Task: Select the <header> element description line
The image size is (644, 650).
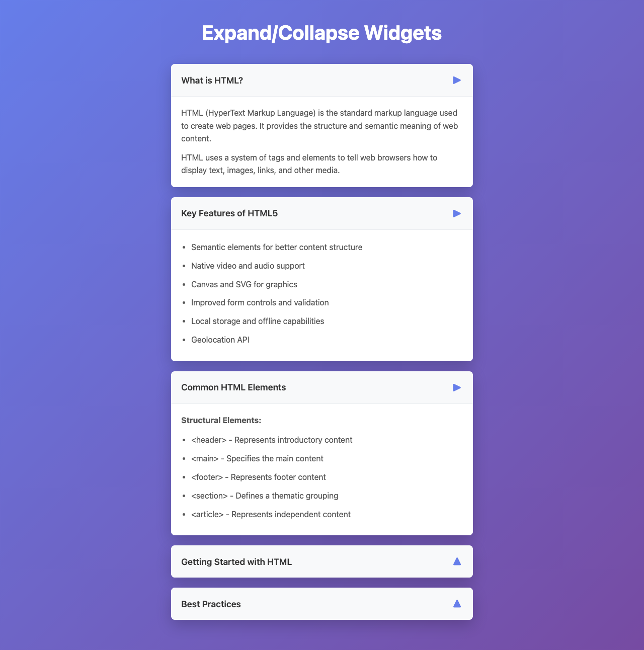Action: tap(272, 440)
